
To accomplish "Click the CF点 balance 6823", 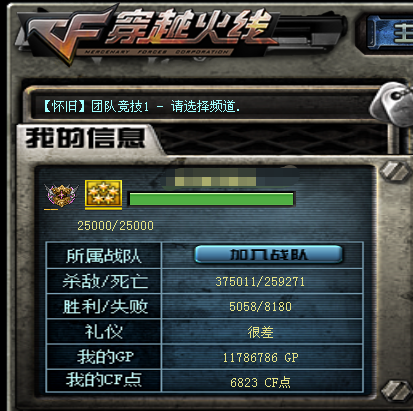I will [244, 382].
